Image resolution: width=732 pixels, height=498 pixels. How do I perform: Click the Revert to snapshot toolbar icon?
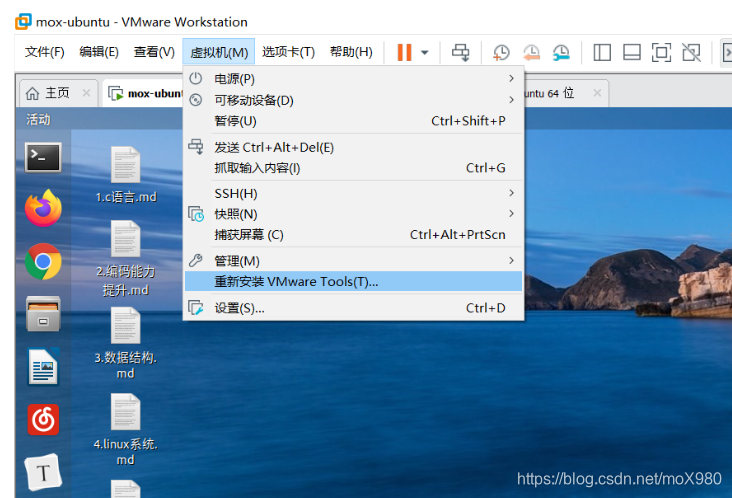[x=531, y=52]
